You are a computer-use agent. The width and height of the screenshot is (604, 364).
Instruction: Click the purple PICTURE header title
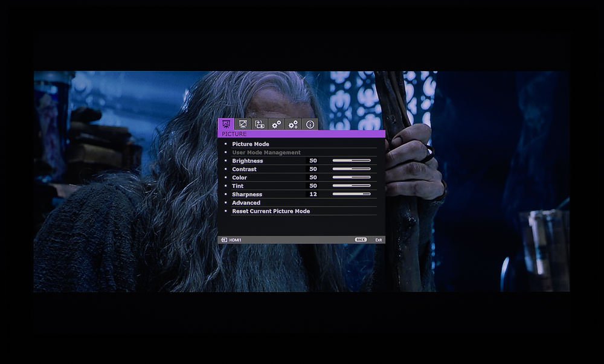234,134
